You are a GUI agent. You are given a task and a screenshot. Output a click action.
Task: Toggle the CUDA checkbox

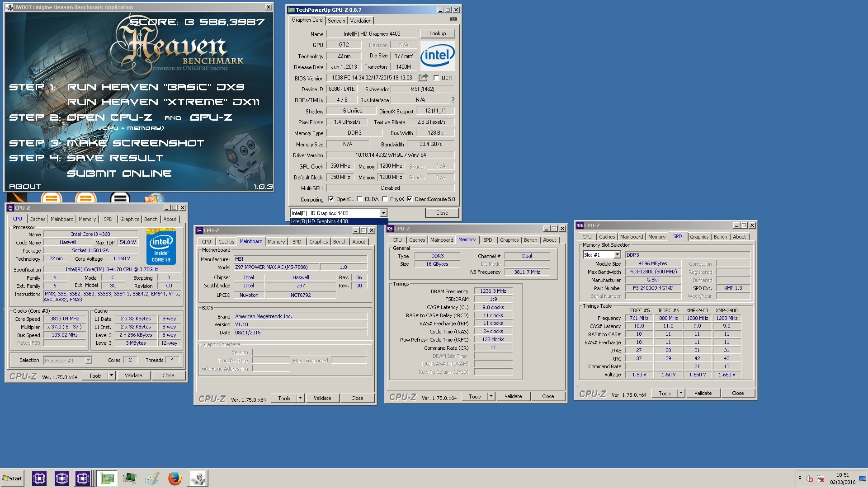(359, 199)
